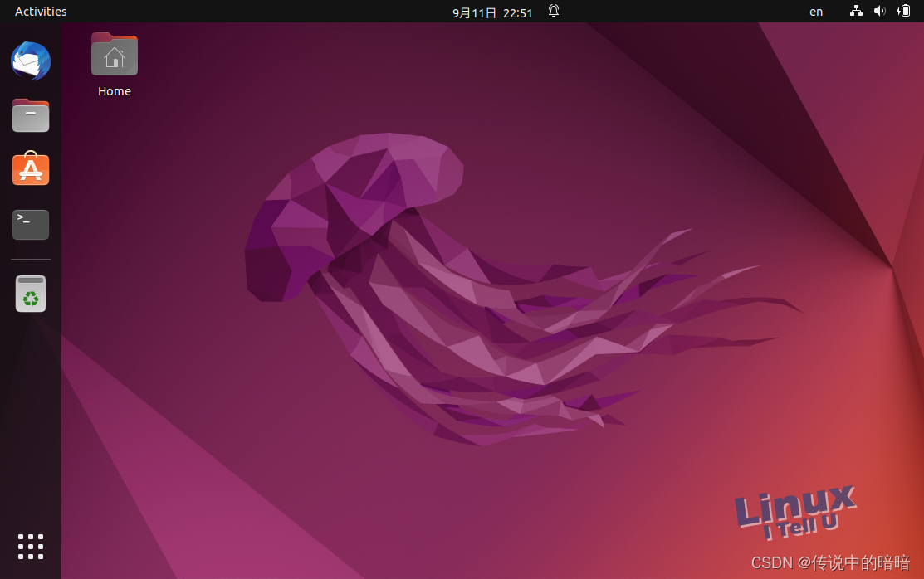924x579 pixels.
Task: Click the CSDN watermark text
Action: coord(830,563)
